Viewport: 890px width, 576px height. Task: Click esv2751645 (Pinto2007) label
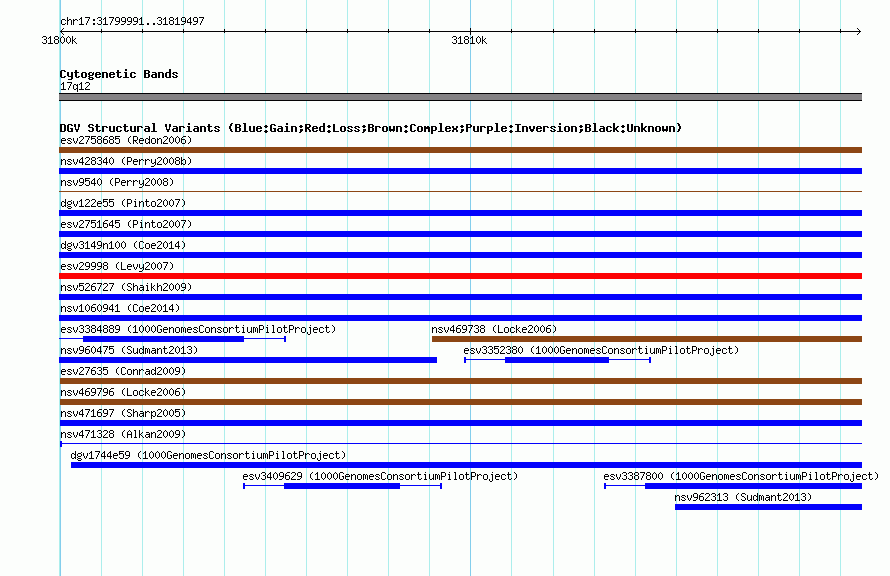point(126,224)
